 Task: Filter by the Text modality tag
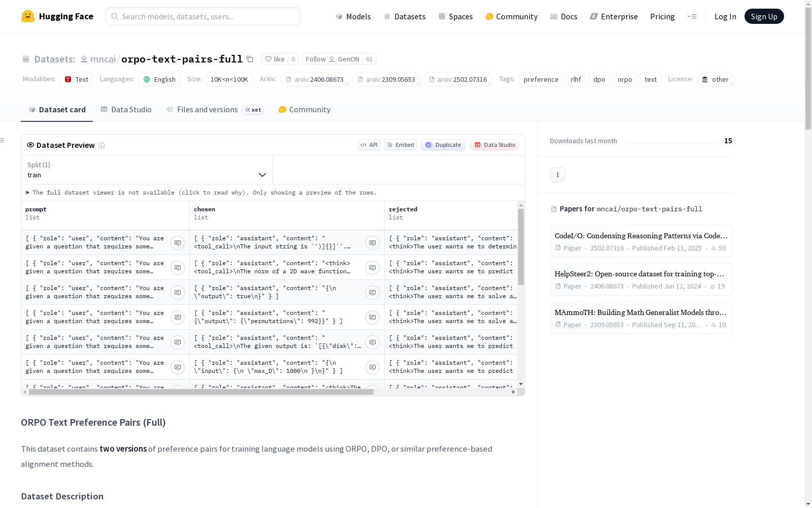coord(77,79)
